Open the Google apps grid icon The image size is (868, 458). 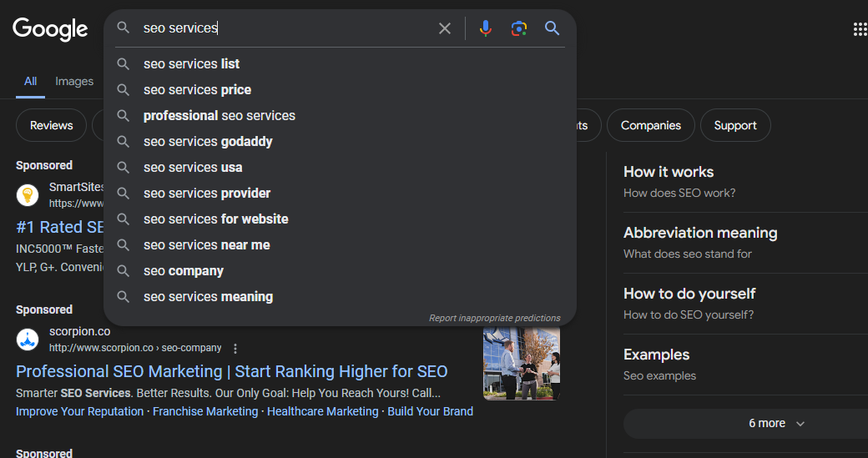tap(860, 28)
